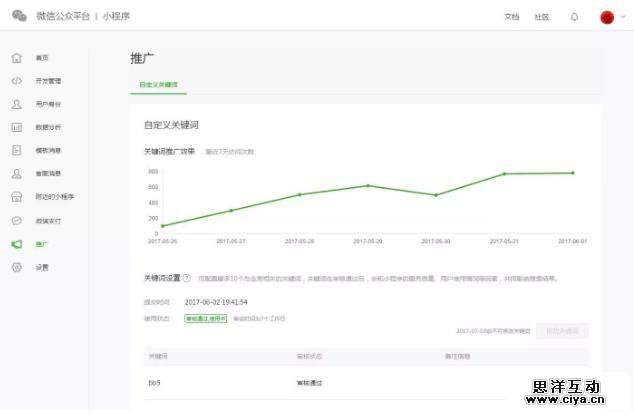Select 推广 in the left sidebar menu

(x=41, y=244)
